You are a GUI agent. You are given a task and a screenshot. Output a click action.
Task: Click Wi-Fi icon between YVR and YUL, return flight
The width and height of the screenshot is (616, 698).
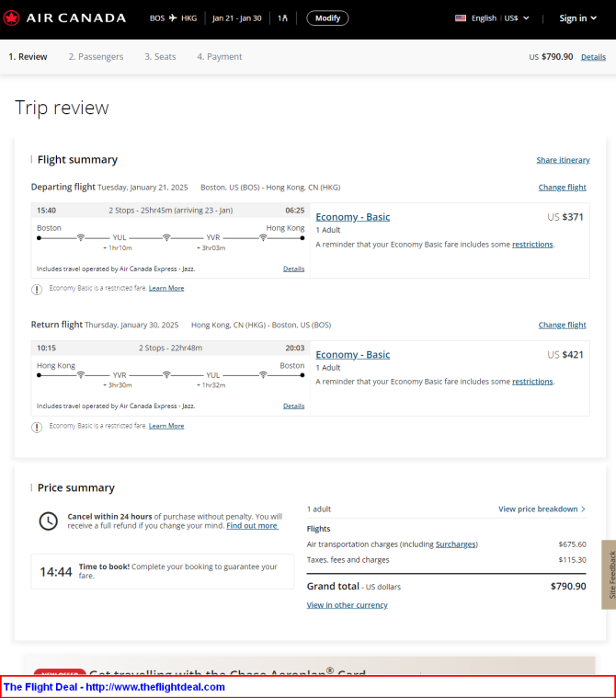point(166,375)
